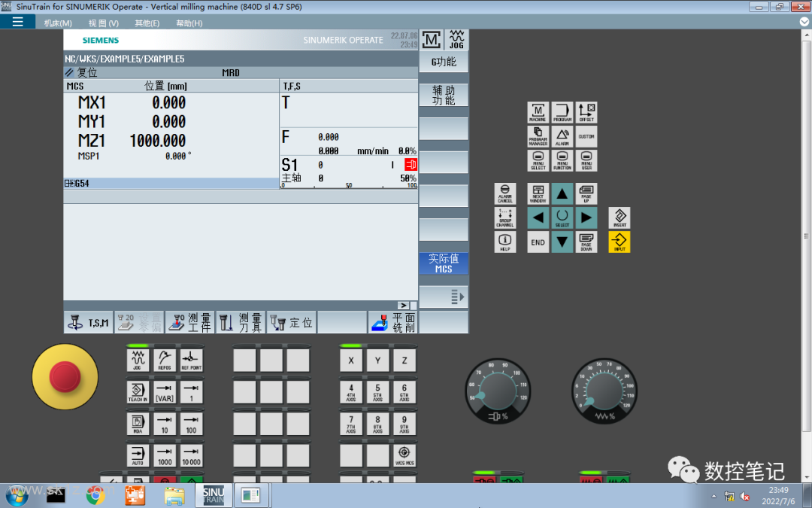Screen dimensions: 812x508
Task: Select increment 100 key
Action: click(191, 424)
